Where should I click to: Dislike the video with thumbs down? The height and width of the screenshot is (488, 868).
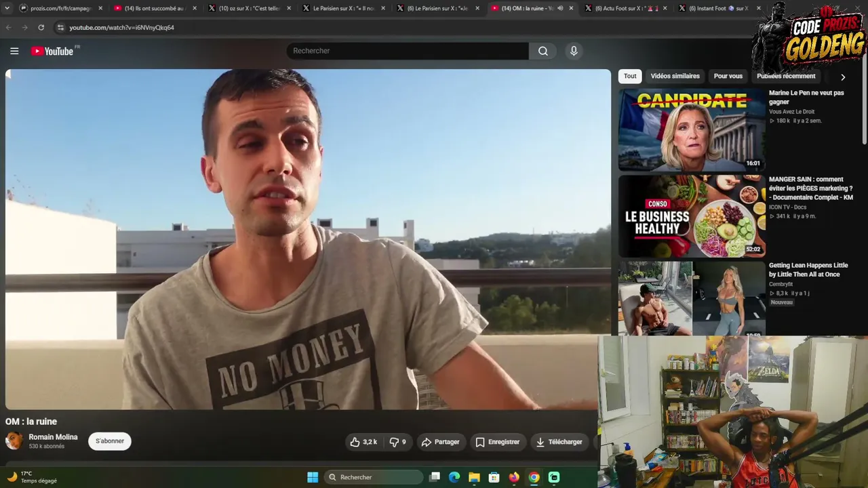click(397, 442)
